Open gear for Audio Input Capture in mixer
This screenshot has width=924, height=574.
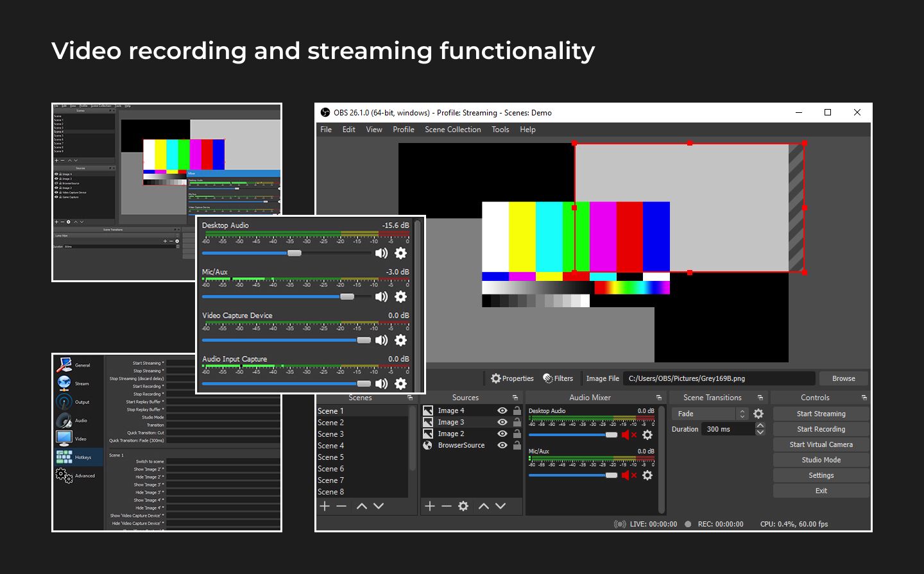coord(400,384)
